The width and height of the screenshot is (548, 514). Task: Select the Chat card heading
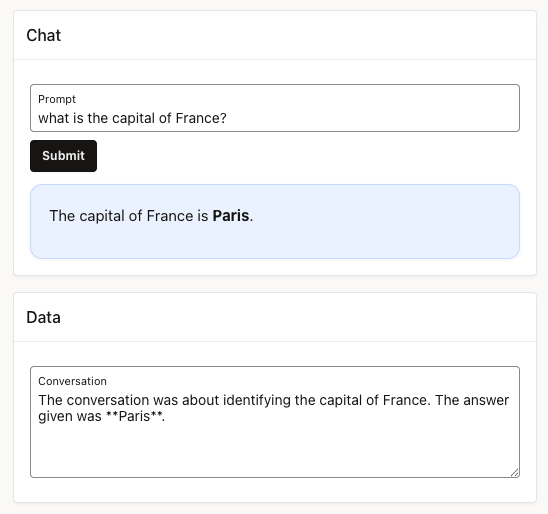point(44,35)
